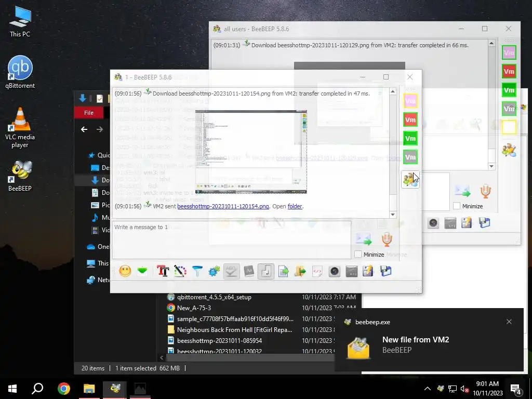Click the blue funnel filter icon
The height and width of the screenshot is (399, 532).
pos(197,271)
